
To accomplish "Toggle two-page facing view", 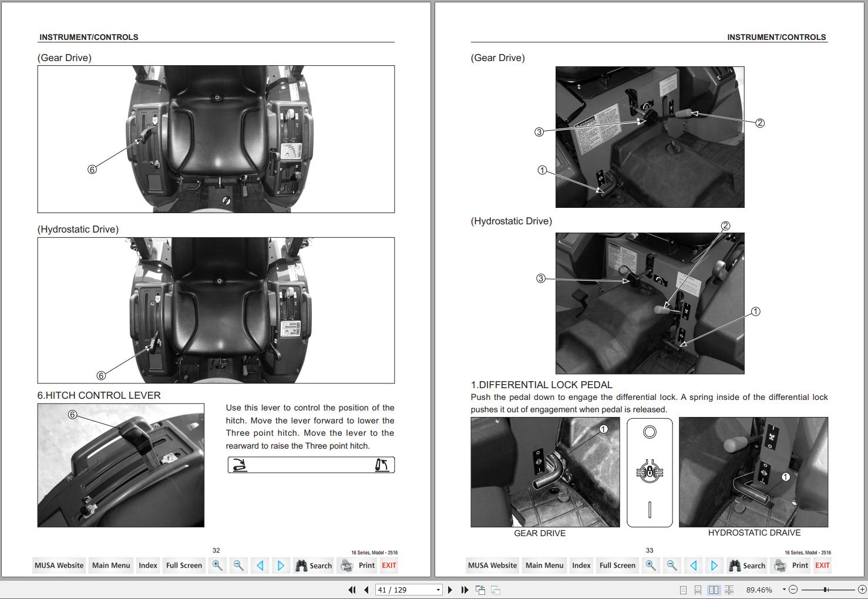I will click(714, 590).
